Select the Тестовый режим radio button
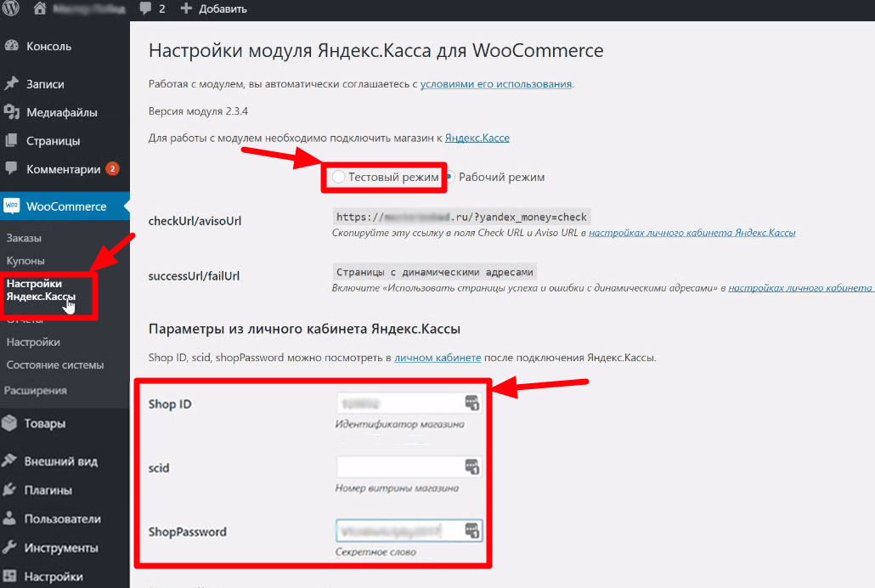 [338, 177]
